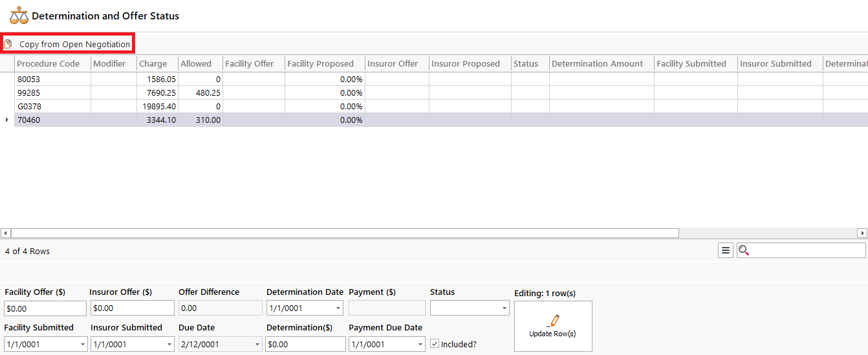The height and width of the screenshot is (355, 868).
Task: Toggle the Included? checkbox
Action: point(435,344)
